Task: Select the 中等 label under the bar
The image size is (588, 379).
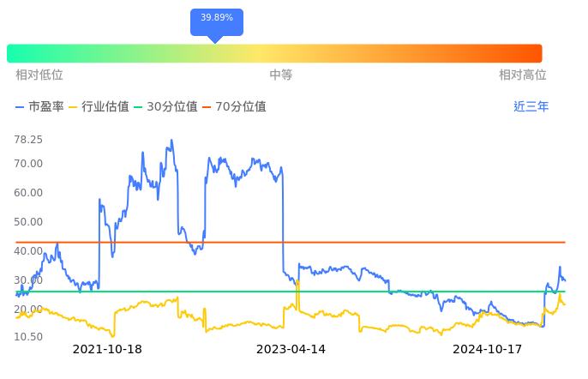Action: tap(281, 75)
